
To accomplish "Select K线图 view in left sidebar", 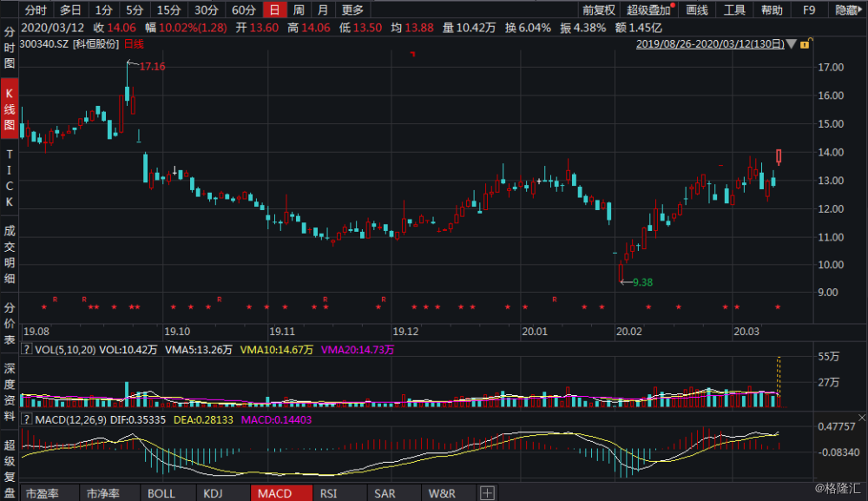I will coord(10,109).
